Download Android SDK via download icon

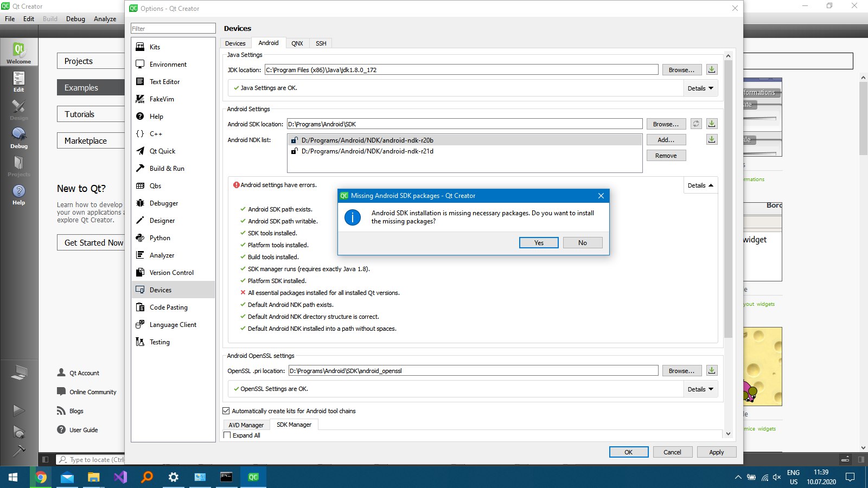coord(712,124)
